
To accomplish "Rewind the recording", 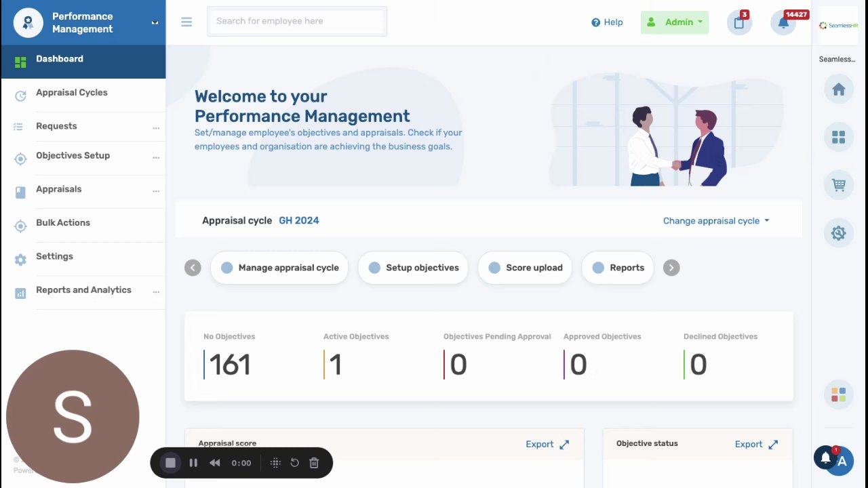I will coord(215,463).
